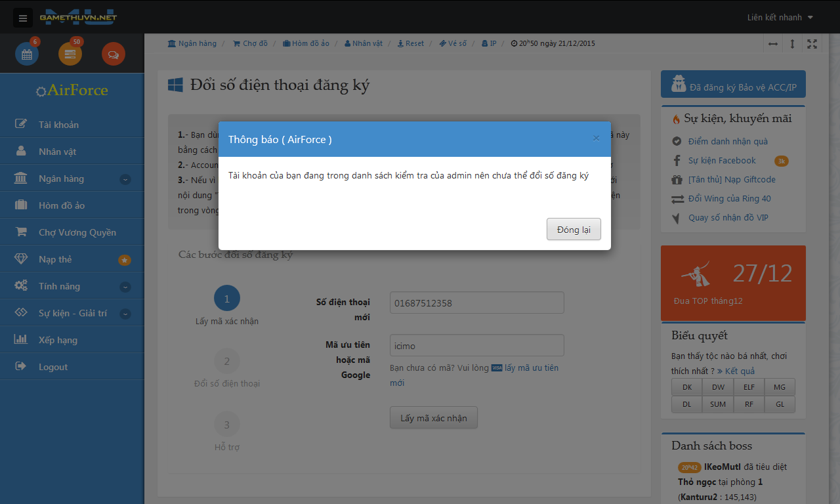Expand the Tính năng sidebar submenu

[125, 287]
